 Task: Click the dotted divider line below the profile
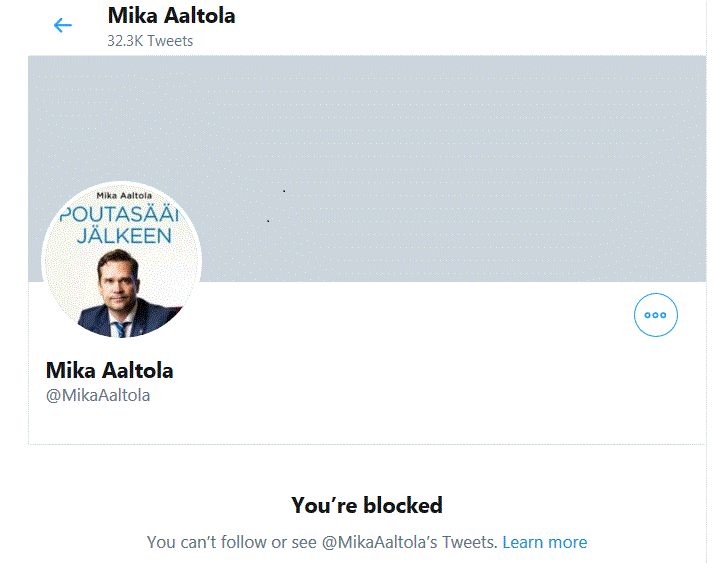[x=366, y=443]
